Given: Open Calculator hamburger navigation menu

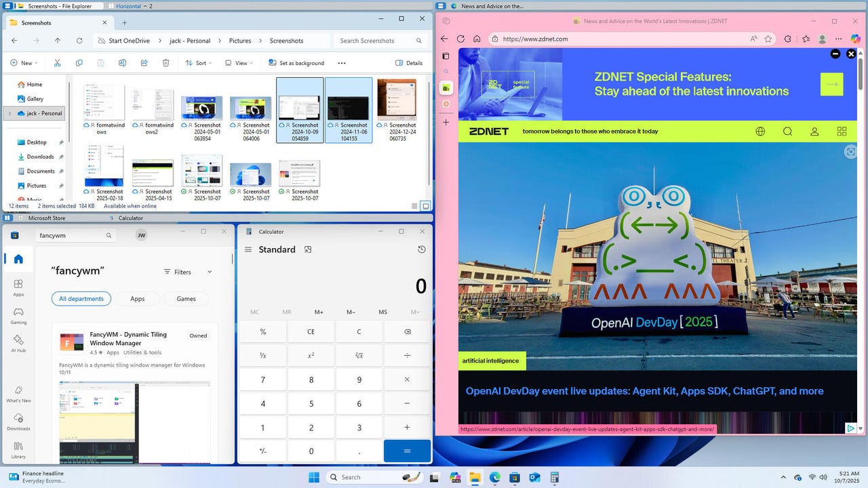Looking at the screenshot, I should tap(248, 249).
